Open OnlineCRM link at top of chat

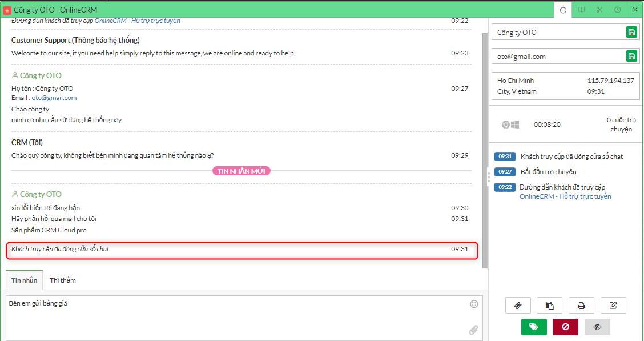tap(137, 21)
